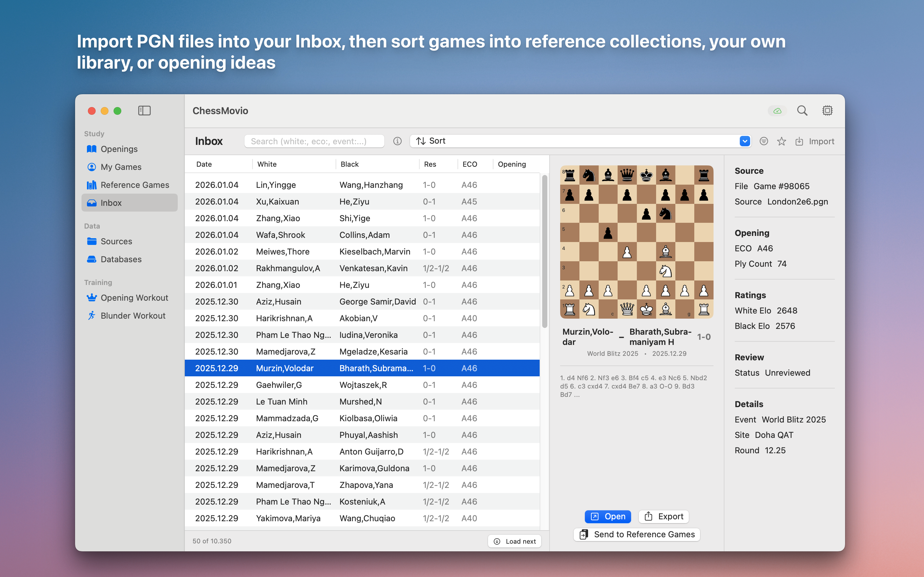Image resolution: width=924 pixels, height=577 pixels.
Task: Click the search syntax info icon
Action: (398, 141)
